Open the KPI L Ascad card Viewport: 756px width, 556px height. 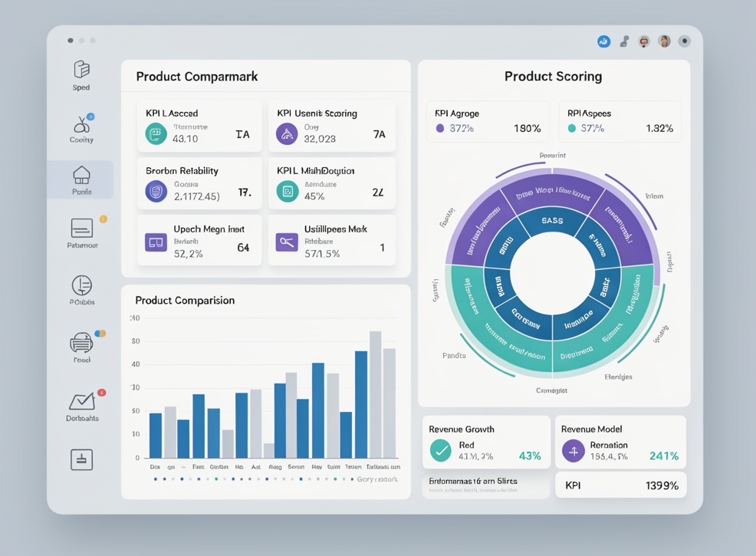coord(199,127)
